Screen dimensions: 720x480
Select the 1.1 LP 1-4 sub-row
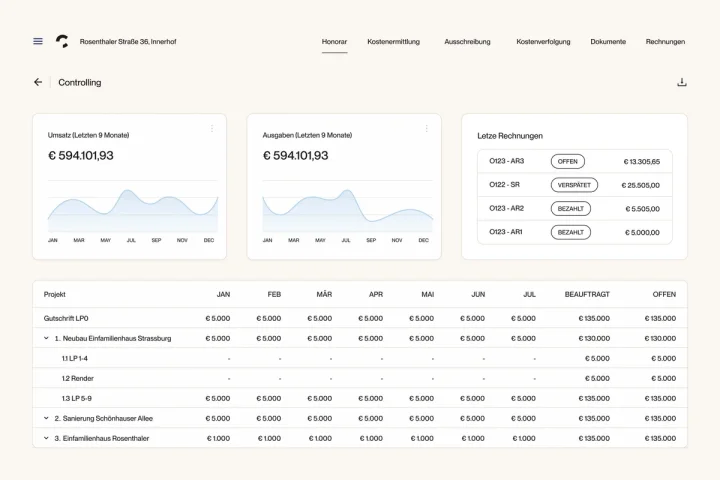360,358
